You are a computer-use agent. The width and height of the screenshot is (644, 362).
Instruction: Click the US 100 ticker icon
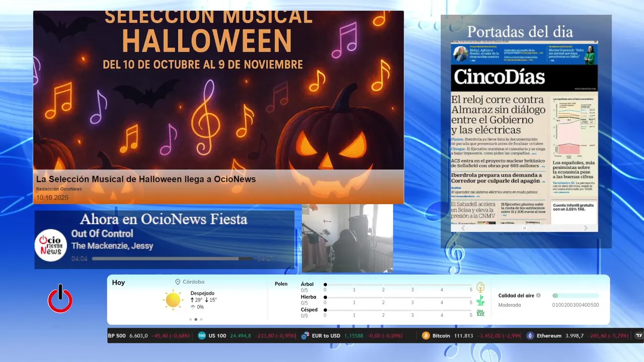[x=202, y=336]
